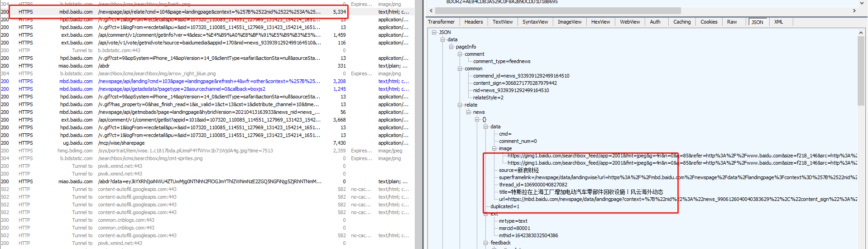Open the HexView tab
This screenshot has height=249, width=868.
pyautogui.click(x=600, y=22)
